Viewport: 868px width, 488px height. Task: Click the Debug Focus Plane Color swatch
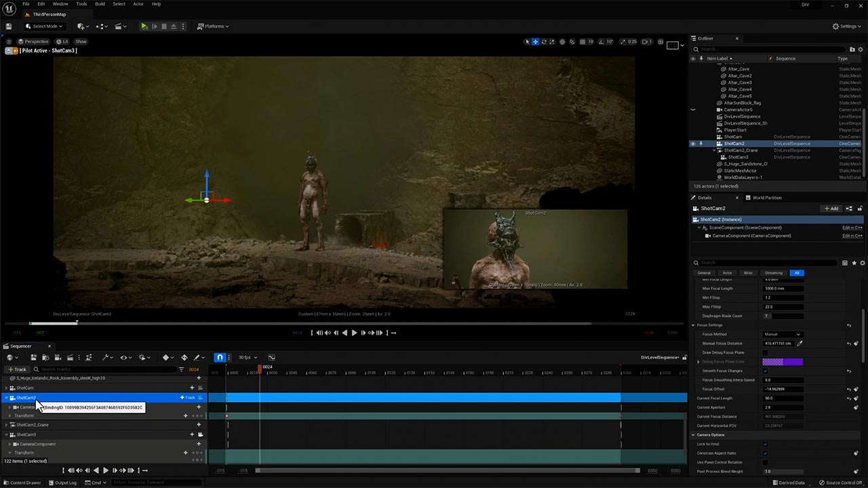pos(783,362)
